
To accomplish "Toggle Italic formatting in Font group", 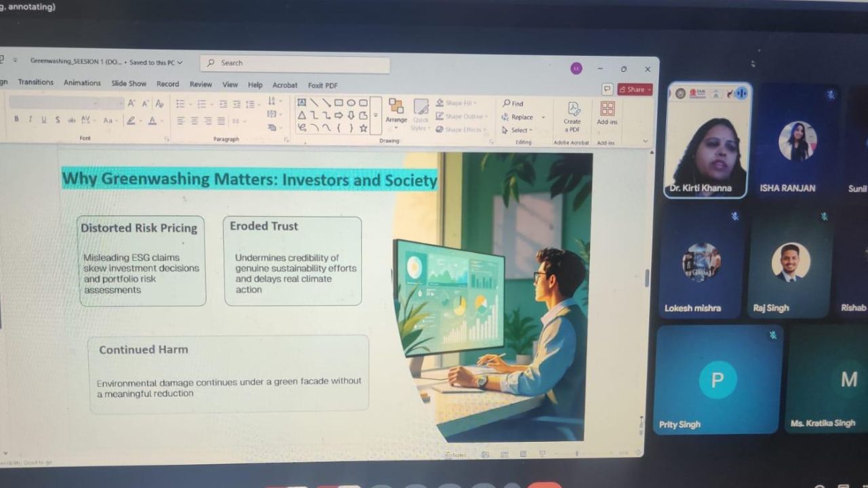I will [x=30, y=119].
